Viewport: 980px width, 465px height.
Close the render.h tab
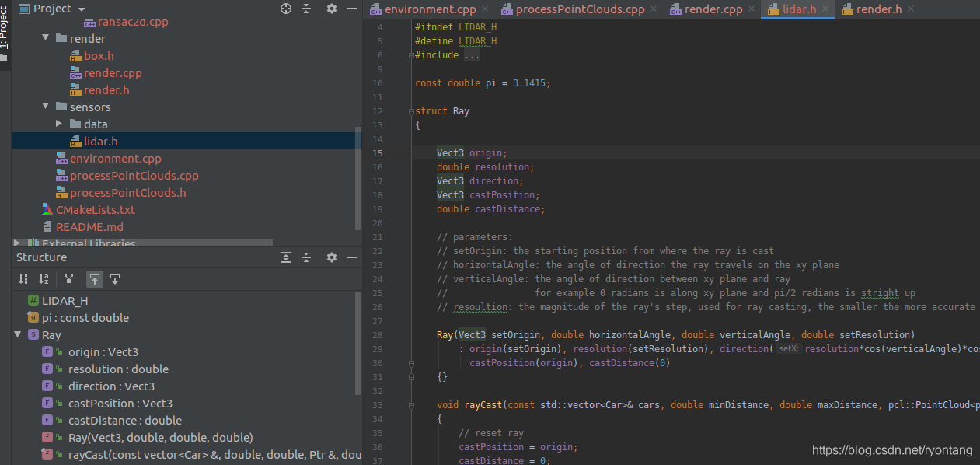[x=910, y=9]
